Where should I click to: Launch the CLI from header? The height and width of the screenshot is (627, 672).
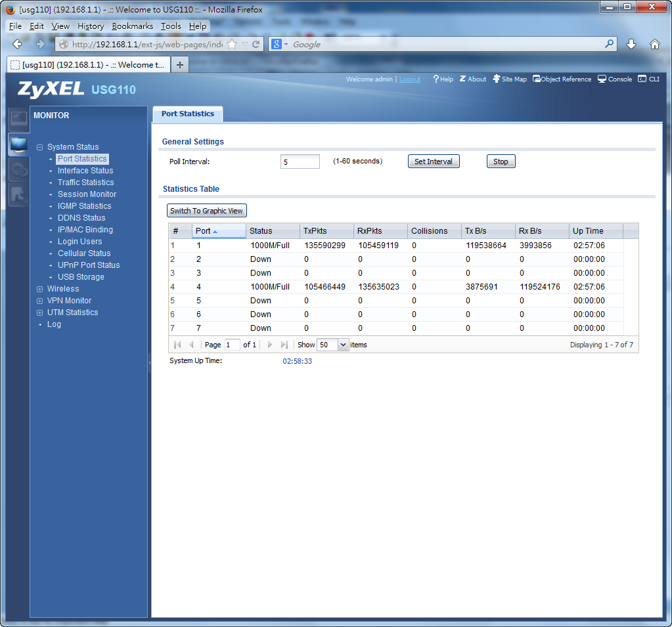pos(648,79)
